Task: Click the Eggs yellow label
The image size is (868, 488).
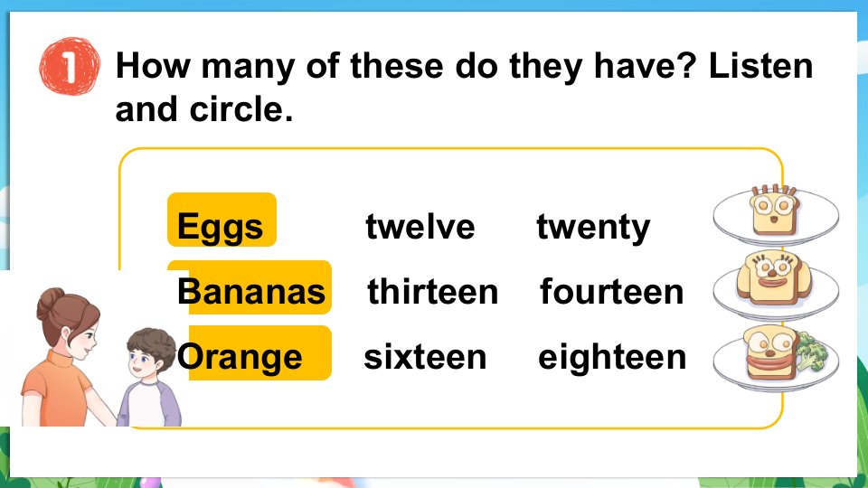Action: (x=222, y=221)
